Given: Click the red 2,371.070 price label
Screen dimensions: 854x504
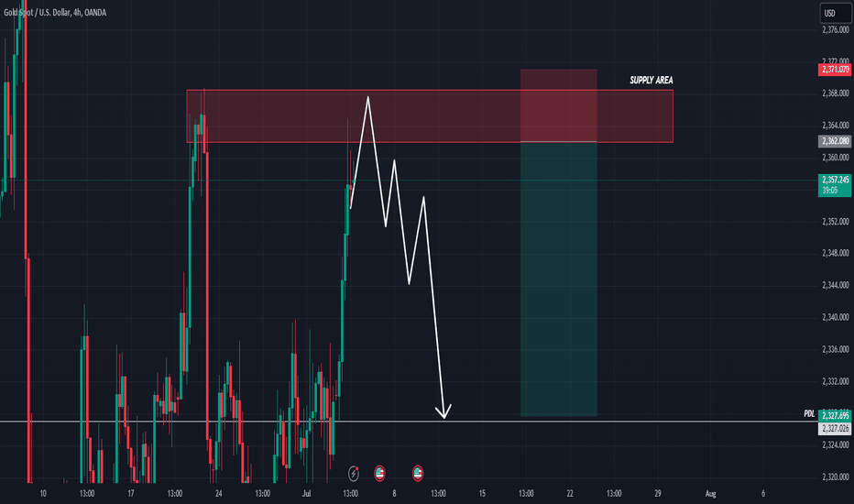Looking at the screenshot, I should click(835, 70).
